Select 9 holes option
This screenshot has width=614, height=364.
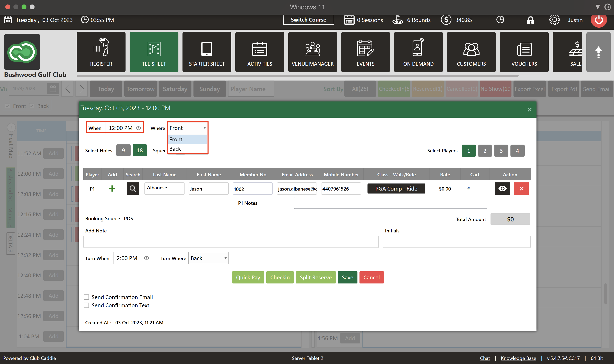[123, 150]
